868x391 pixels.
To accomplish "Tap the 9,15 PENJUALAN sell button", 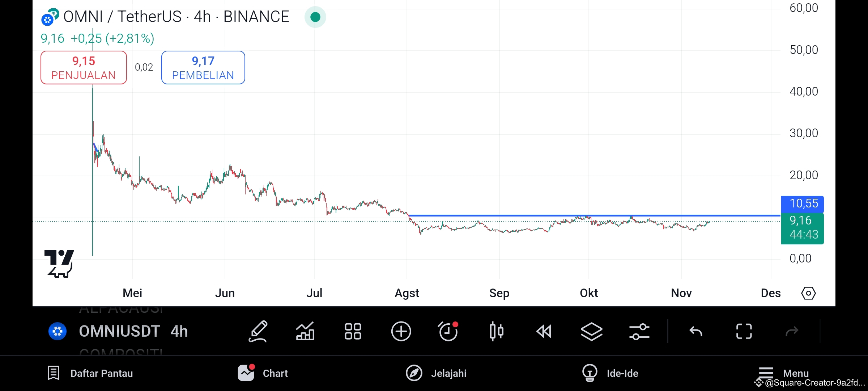I will pyautogui.click(x=84, y=68).
